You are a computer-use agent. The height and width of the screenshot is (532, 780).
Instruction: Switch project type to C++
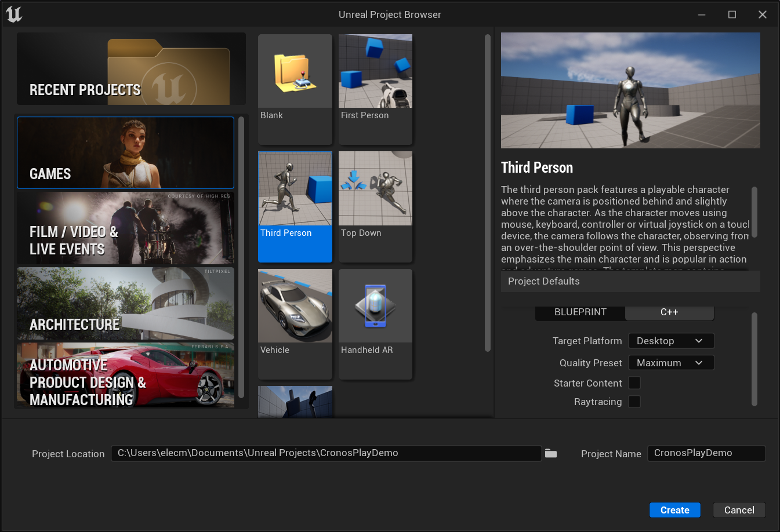(x=669, y=312)
